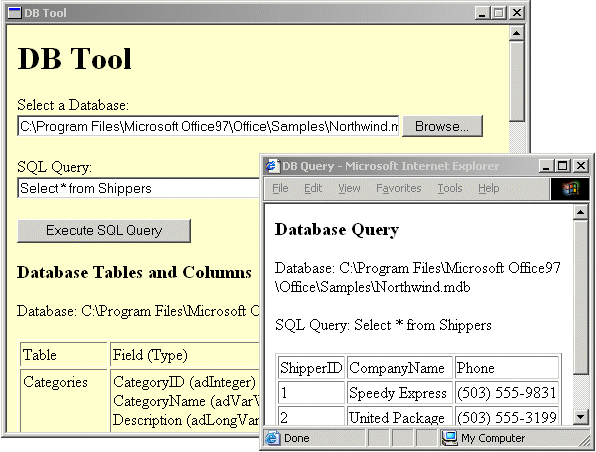The width and height of the screenshot is (596, 452).
Task: Click the Phone column header
Action: tap(507, 368)
